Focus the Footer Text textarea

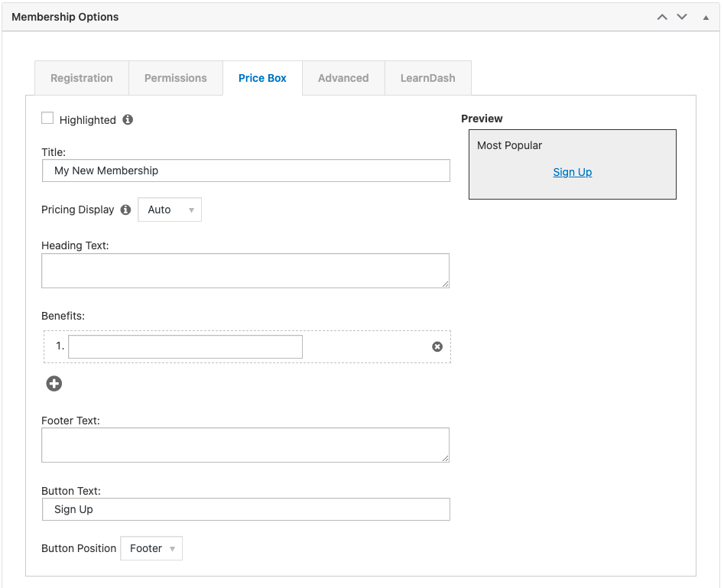[245, 445]
